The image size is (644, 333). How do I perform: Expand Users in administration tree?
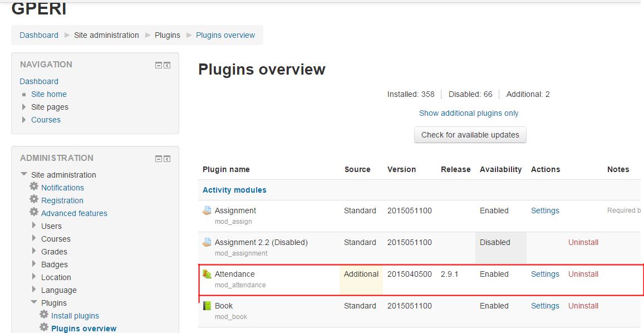click(x=34, y=226)
